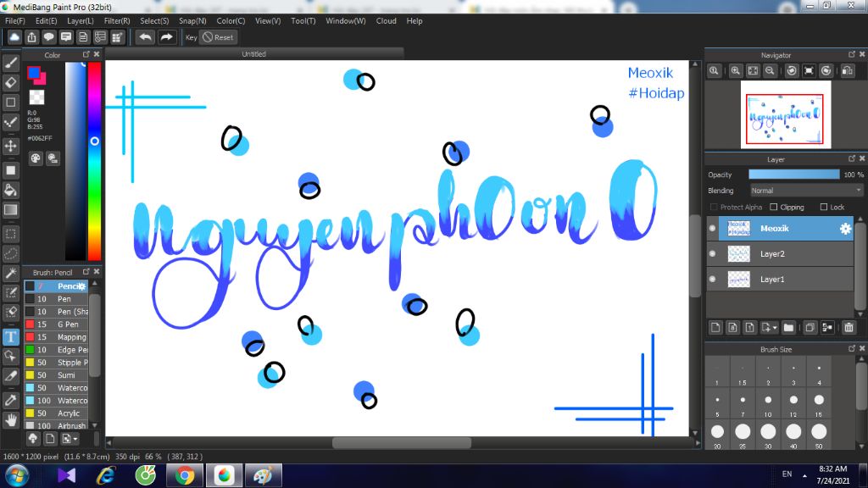Image resolution: width=868 pixels, height=488 pixels.
Task: Select the Untitled canvas tab
Action: point(254,53)
